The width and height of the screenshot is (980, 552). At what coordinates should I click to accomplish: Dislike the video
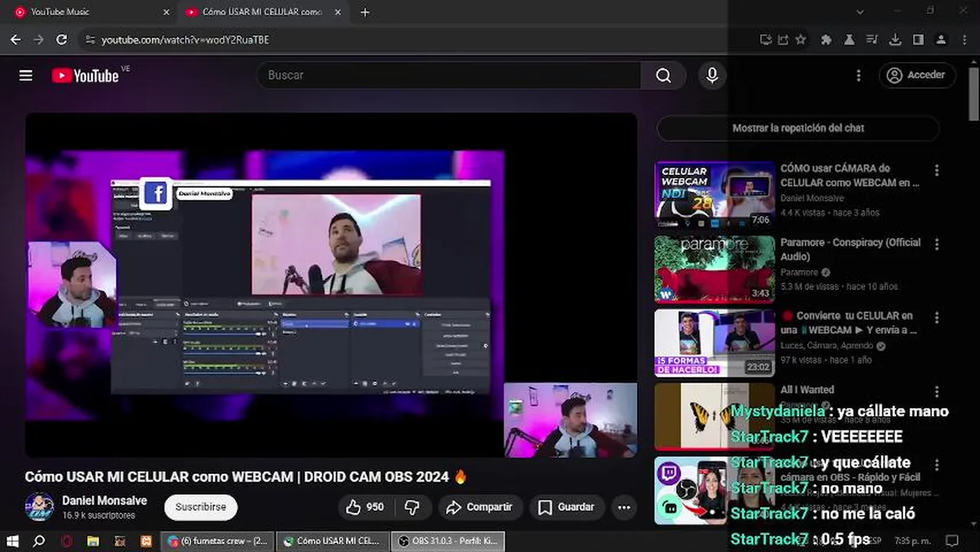click(413, 507)
